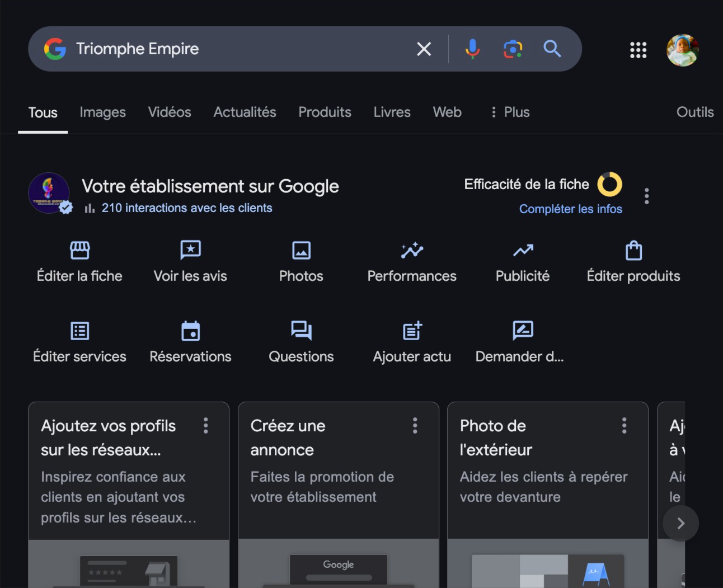Image resolution: width=723 pixels, height=588 pixels.
Task: Go to the Web tab
Action: pyautogui.click(x=447, y=112)
